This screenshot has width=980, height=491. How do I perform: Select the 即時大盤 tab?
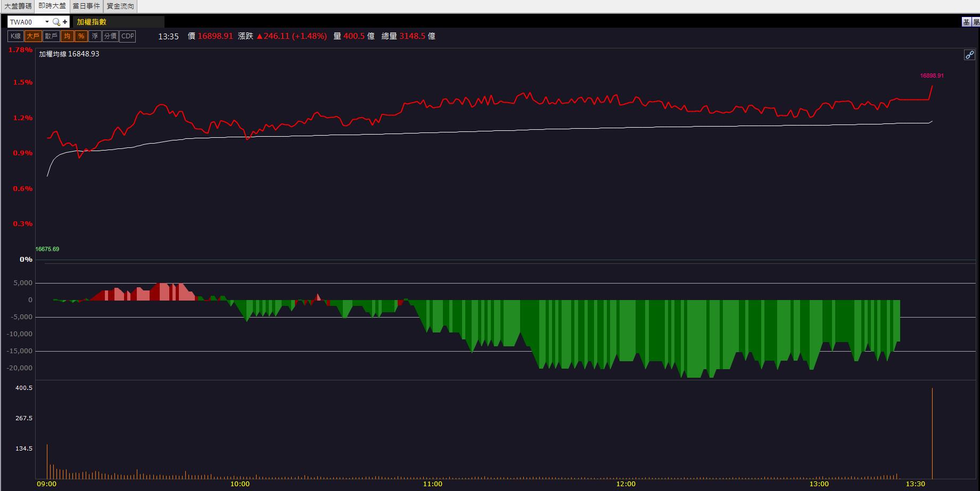tap(52, 6)
